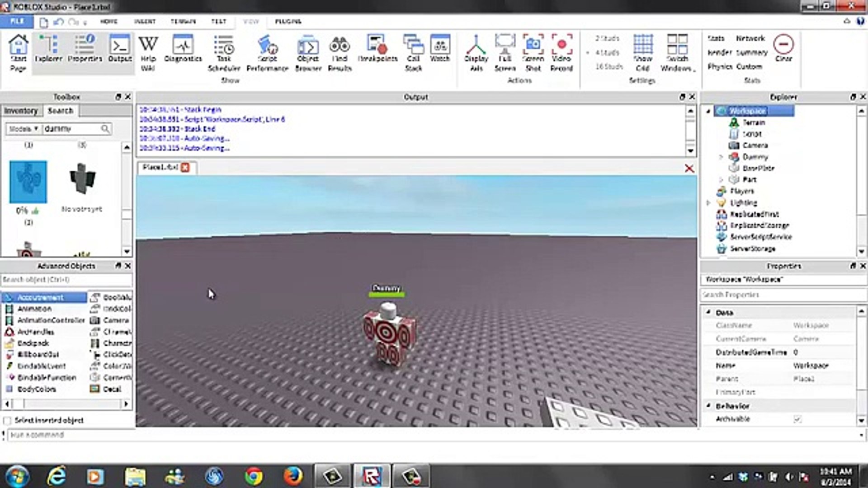Toggle the Archivable property checkbox
This screenshot has height=488, width=868.
click(797, 419)
